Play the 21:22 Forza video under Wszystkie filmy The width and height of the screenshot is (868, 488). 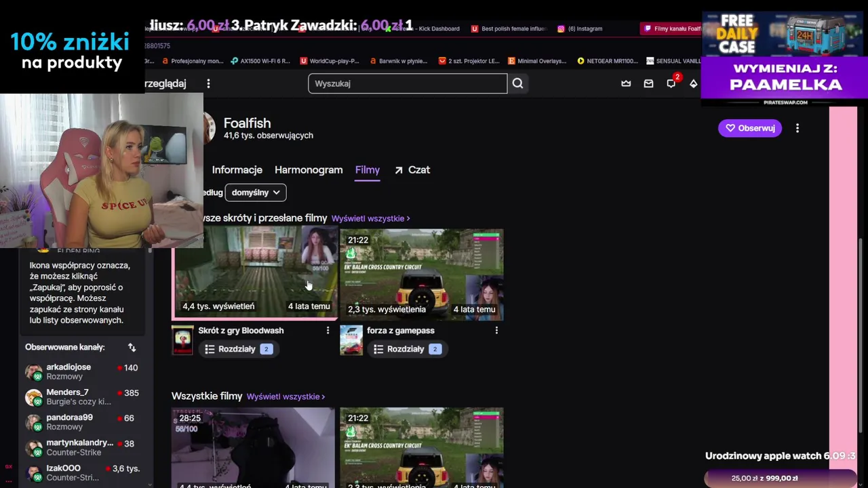422,447
